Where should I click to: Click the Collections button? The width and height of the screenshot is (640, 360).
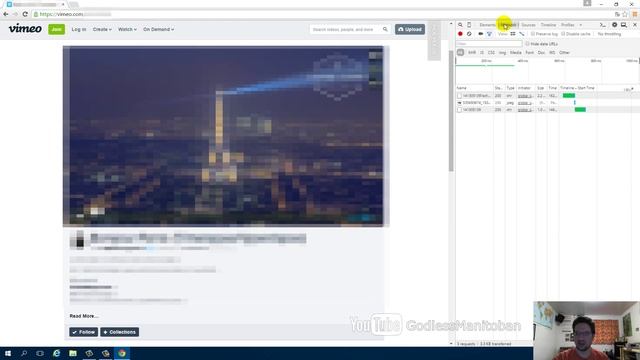[x=120, y=332]
